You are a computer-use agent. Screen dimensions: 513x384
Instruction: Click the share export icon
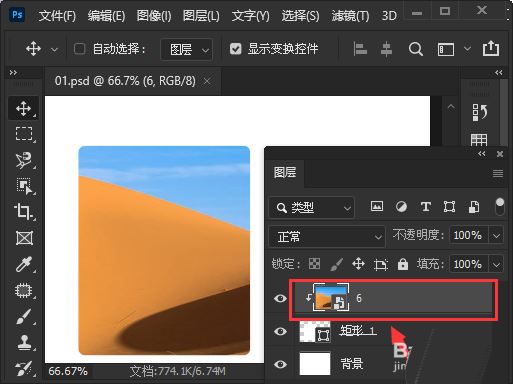(491, 48)
